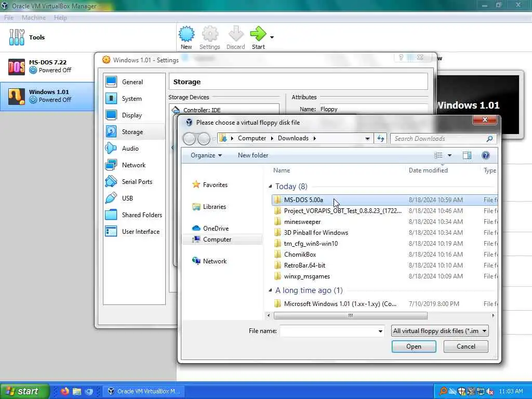Screen dimensions: 532x399
Task: Create a New folder
Action: tap(253, 155)
